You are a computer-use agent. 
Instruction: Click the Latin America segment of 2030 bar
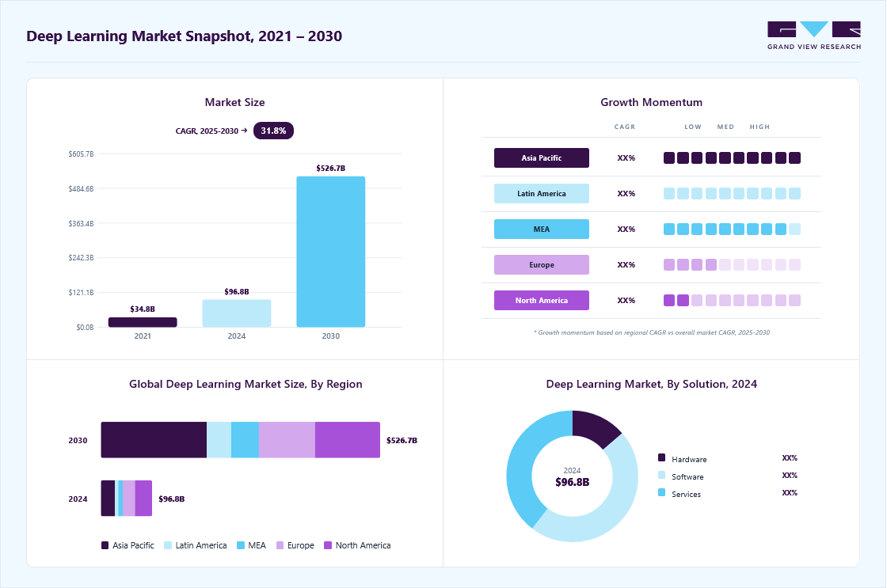219,440
